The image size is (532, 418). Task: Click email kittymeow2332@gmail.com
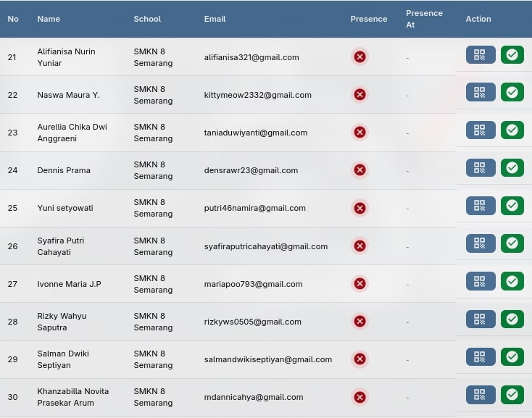(257, 95)
